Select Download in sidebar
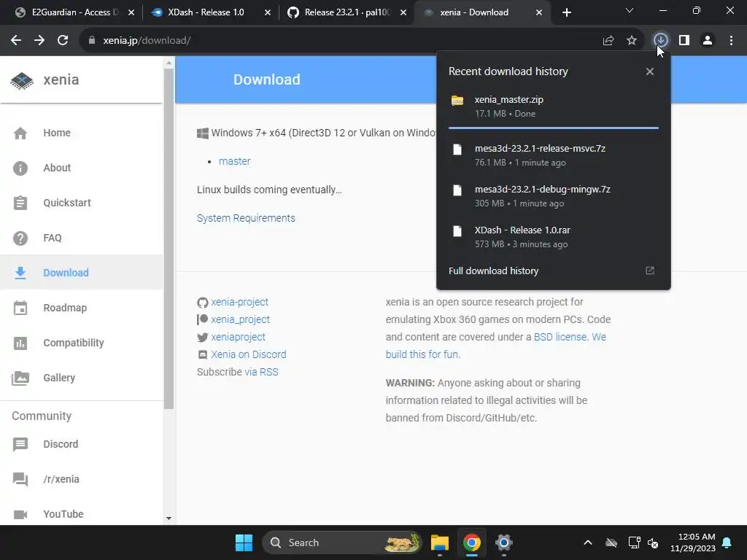 pyautogui.click(x=81, y=273)
